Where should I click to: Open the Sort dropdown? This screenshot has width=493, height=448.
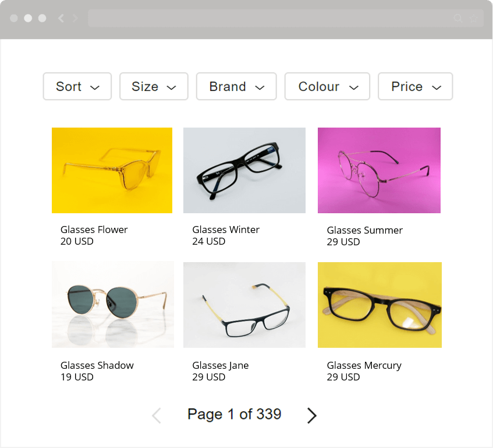[77, 87]
